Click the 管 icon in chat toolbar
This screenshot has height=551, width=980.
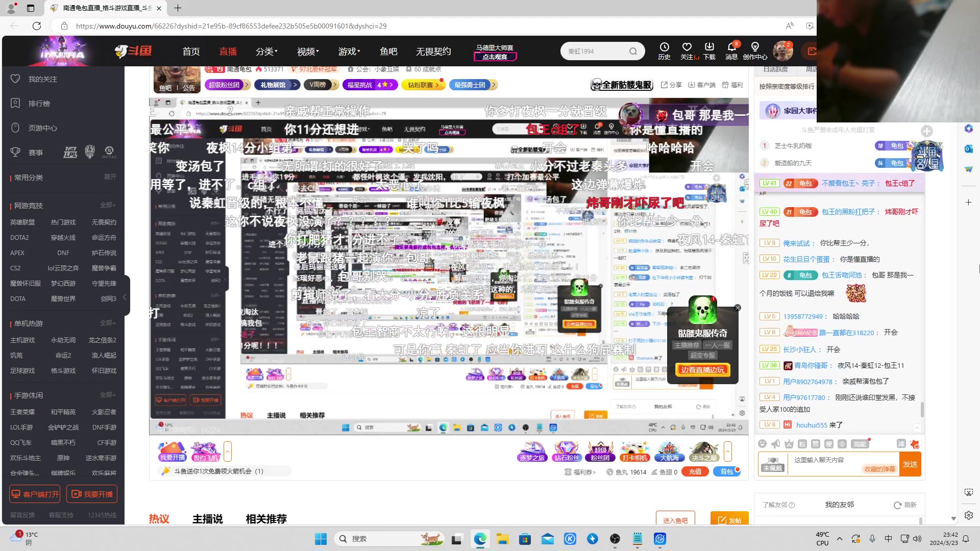(815, 444)
